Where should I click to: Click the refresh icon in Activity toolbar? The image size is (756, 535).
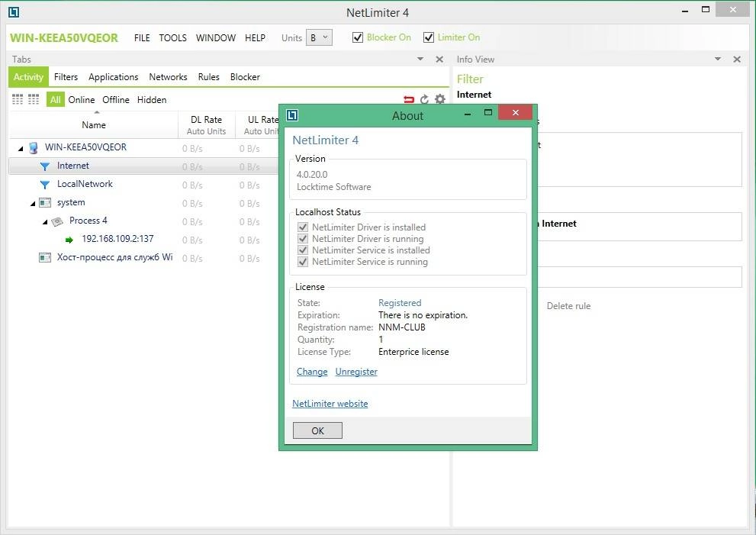coord(424,99)
